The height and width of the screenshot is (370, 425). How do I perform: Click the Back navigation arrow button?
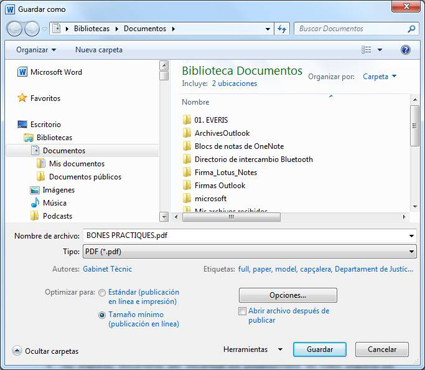pyautogui.click(x=15, y=29)
